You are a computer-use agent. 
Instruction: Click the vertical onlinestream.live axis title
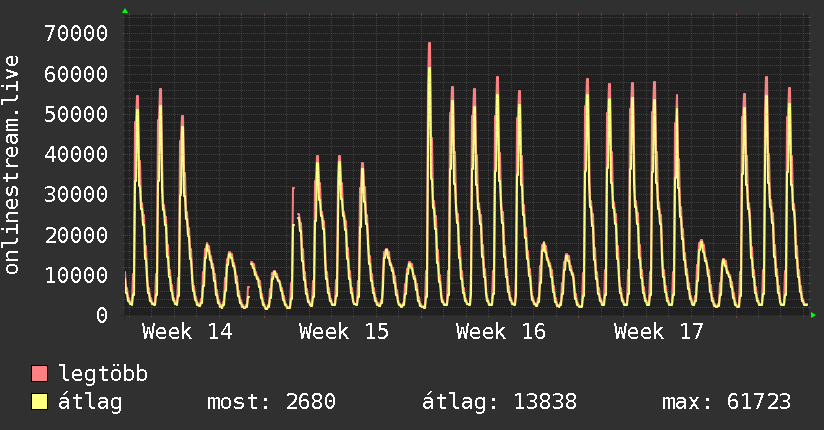(x=13, y=165)
